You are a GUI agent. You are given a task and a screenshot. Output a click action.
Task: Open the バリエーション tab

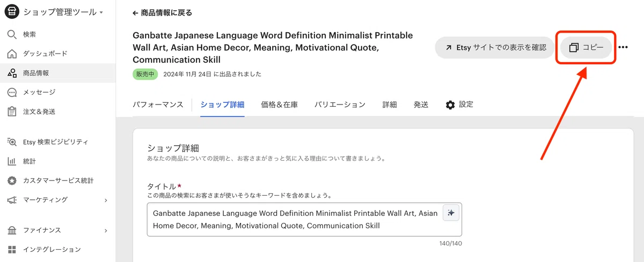[340, 104]
